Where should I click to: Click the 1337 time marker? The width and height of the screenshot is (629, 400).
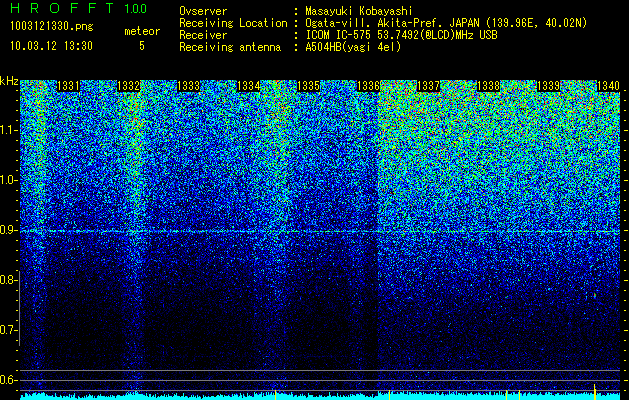(428, 86)
